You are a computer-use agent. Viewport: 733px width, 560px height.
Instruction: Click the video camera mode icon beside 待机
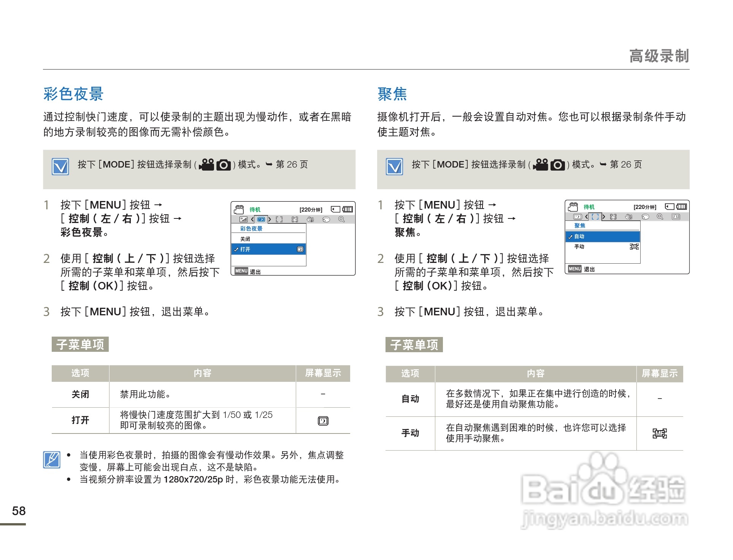point(240,209)
